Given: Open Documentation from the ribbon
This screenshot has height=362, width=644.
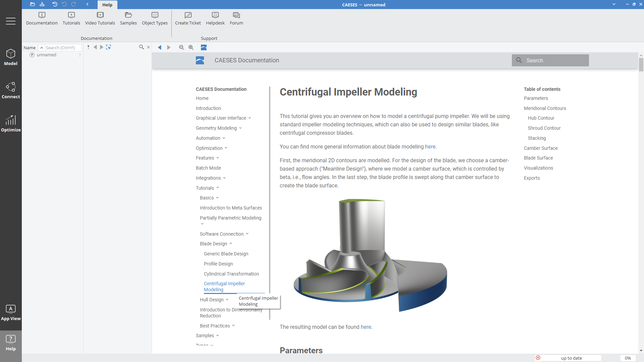Looking at the screenshot, I should [42, 18].
